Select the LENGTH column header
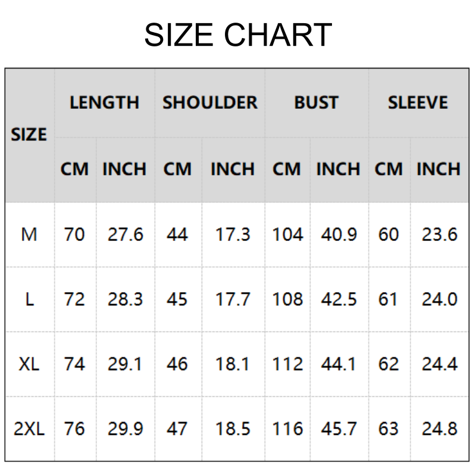 (x=104, y=102)
